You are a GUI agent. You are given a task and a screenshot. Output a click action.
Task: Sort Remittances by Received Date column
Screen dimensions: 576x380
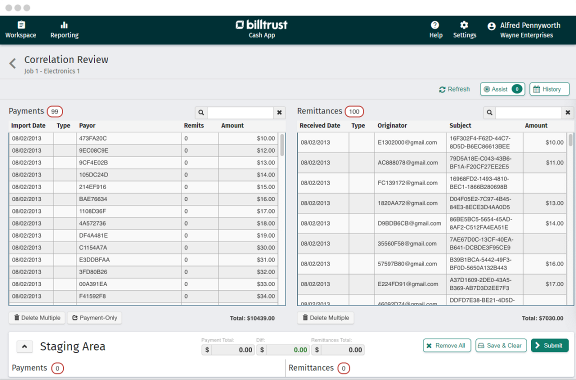(320, 126)
